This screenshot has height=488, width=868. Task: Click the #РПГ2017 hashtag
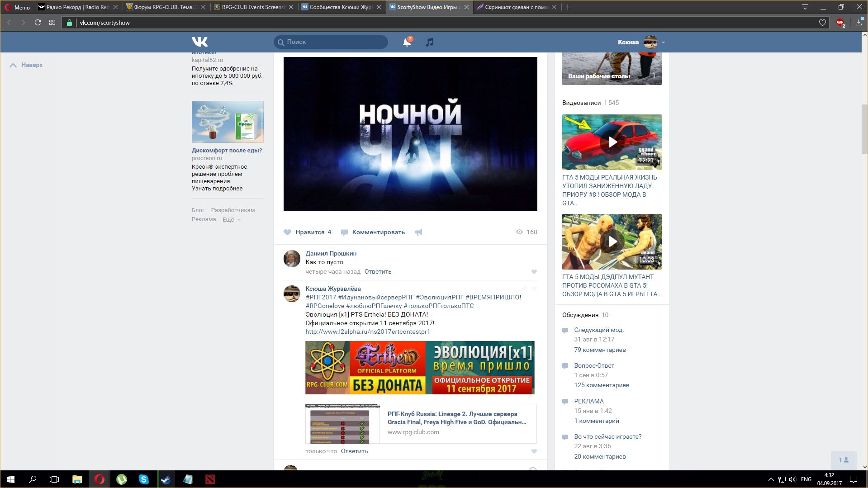[321, 297]
